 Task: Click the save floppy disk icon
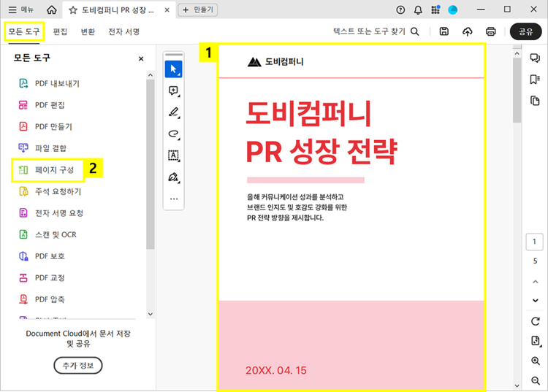tap(444, 31)
